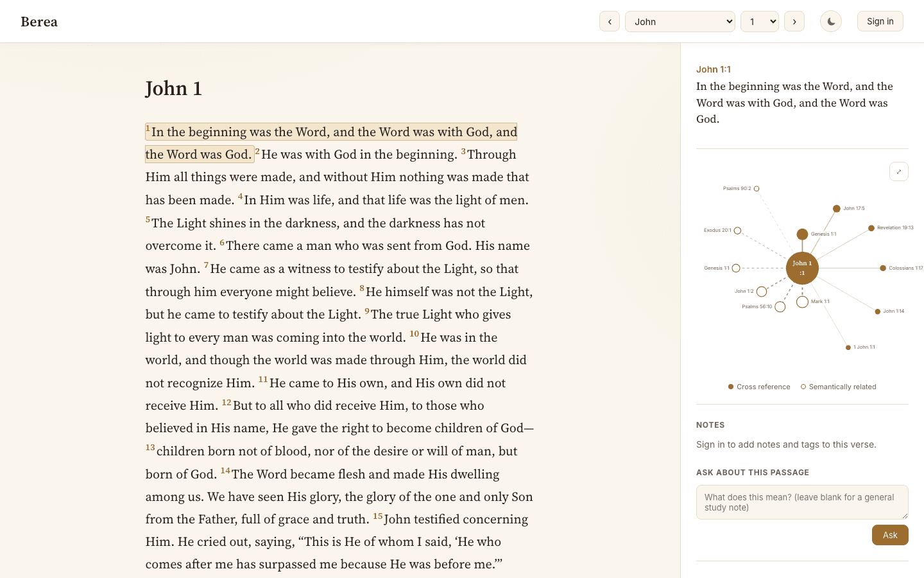
Task: Click verse number 11 superscript
Action: point(263,380)
